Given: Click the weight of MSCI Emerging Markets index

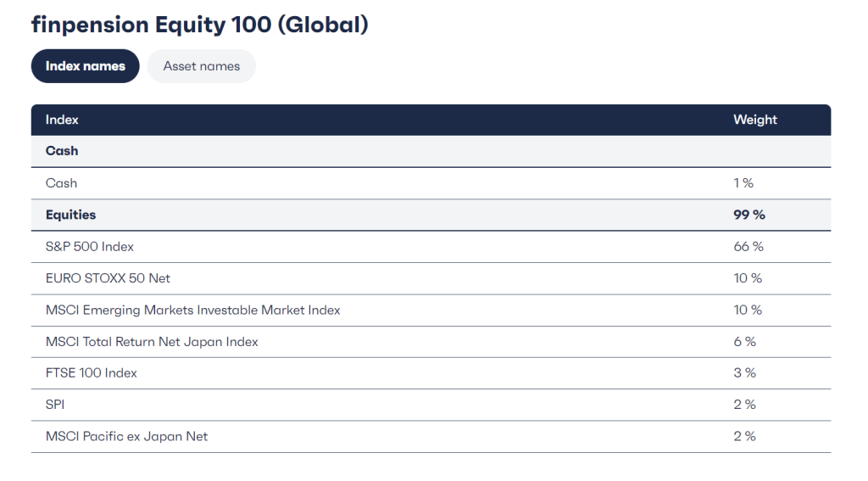Looking at the screenshot, I should click(748, 310).
